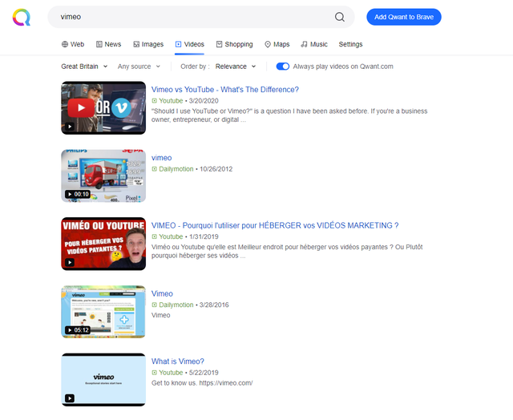Image resolution: width=513 pixels, height=420 pixels.
Task: Open the VIMEO - Pourquoi l'utiliser result link
Action: point(275,225)
